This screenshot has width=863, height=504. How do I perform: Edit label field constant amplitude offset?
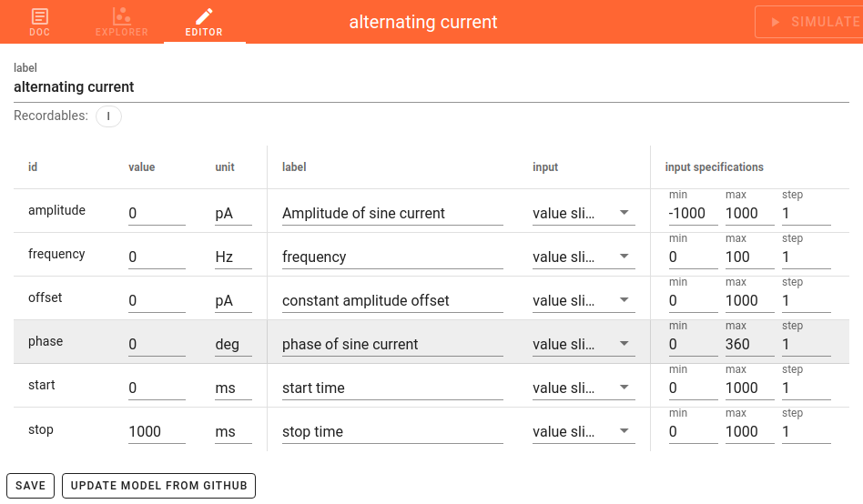392,300
